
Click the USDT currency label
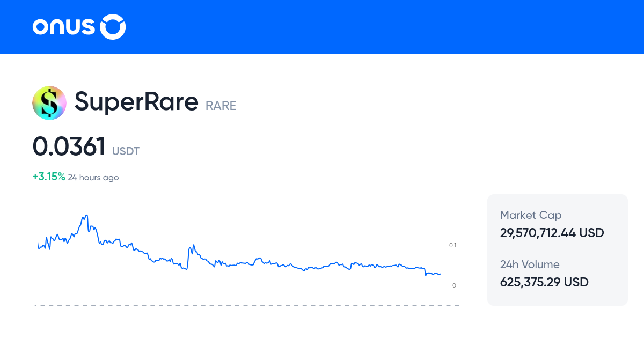pyautogui.click(x=126, y=151)
